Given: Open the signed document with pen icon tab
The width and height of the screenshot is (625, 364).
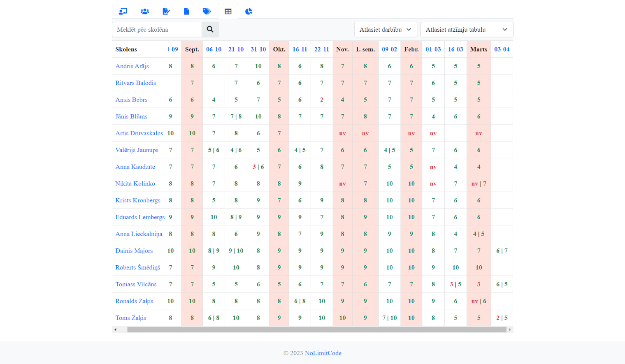Looking at the screenshot, I should (x=166, y=12).
